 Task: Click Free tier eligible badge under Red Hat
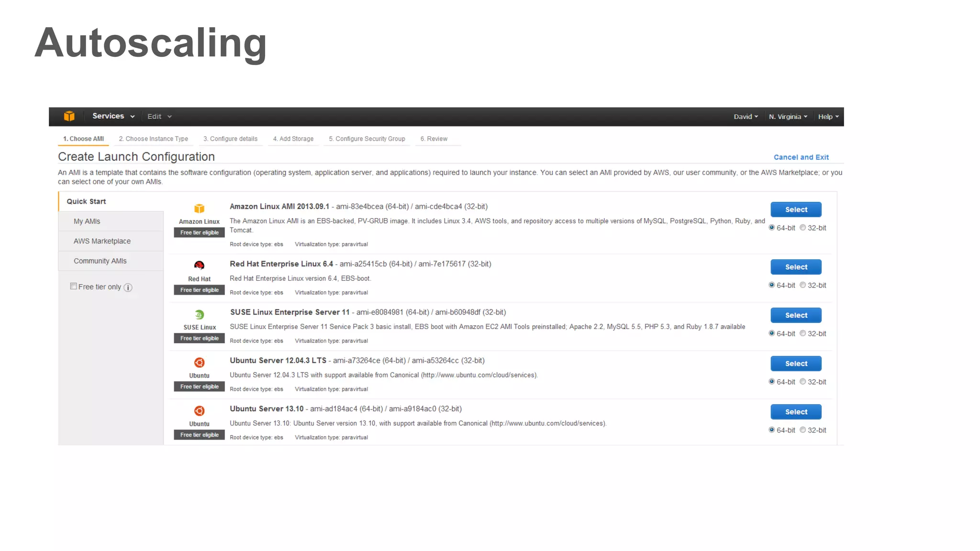pyautogui.click(x=199, y=290)
